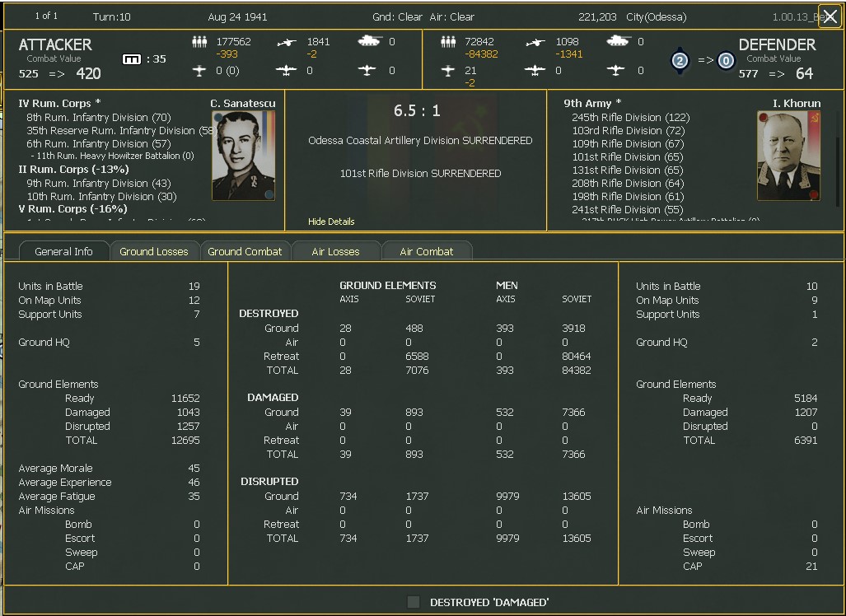
Task: Select 208th Rifle Division (64)
Action: 628,184
